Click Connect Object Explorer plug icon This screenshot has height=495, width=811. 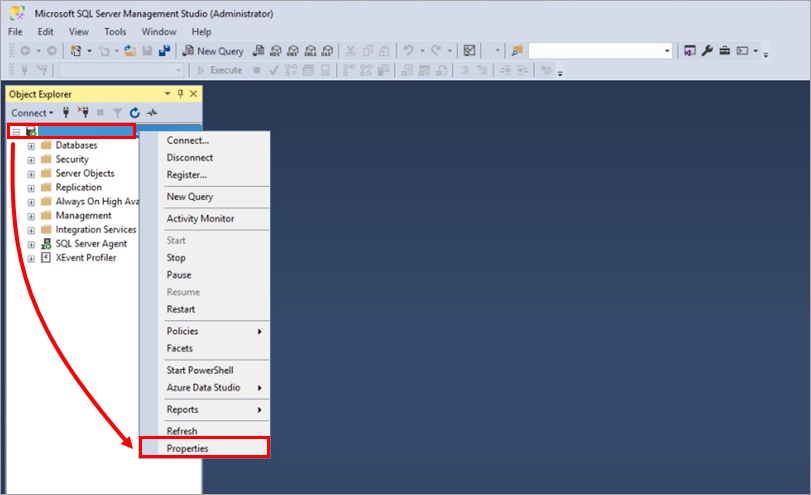66,112
